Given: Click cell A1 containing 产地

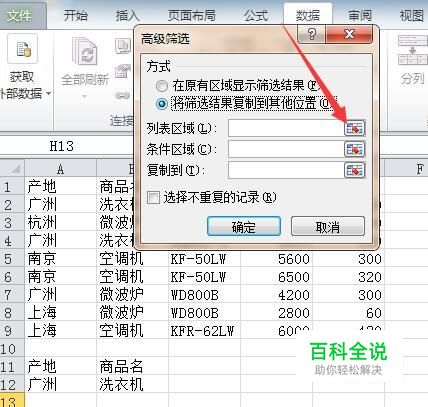Looking at the screenshot, I should coord(60,186).
